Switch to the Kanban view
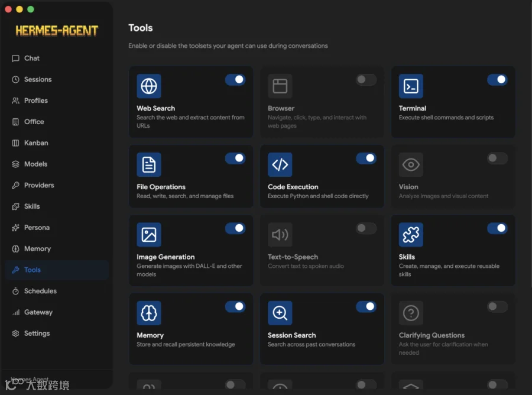This screenshot has width=532, height=395. (57, 143)
